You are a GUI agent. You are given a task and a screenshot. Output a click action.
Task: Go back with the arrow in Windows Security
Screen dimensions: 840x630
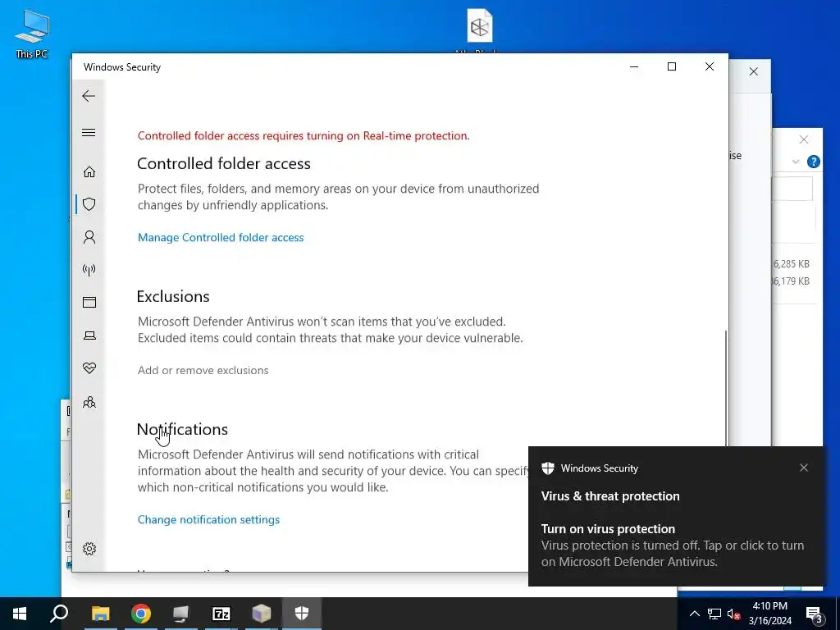click(x=89, y=96)
